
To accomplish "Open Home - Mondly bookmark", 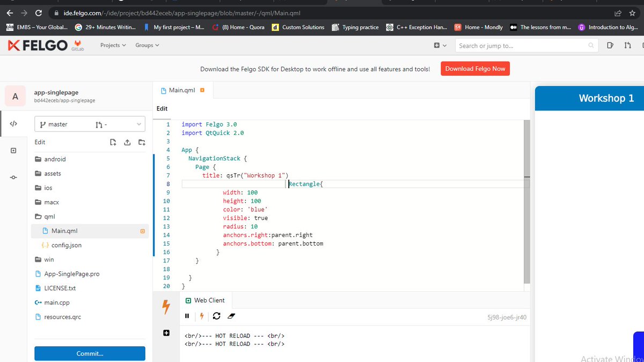I will [x=479, y=27].
